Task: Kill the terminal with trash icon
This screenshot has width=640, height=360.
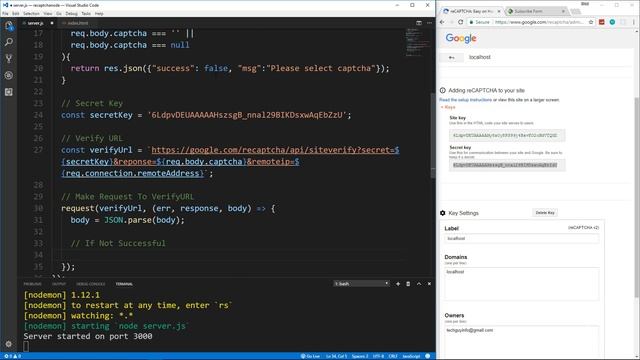Action: [408, 284]
